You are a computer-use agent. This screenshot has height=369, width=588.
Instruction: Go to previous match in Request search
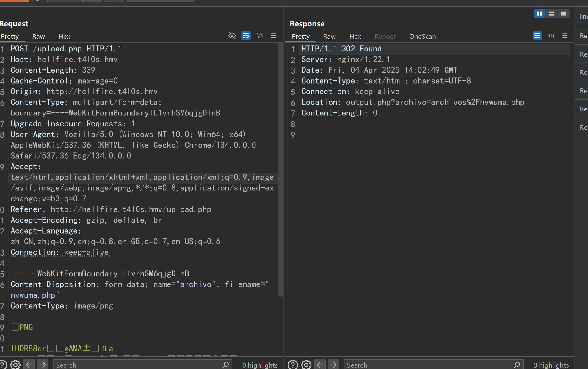click(x=29, y=365)
